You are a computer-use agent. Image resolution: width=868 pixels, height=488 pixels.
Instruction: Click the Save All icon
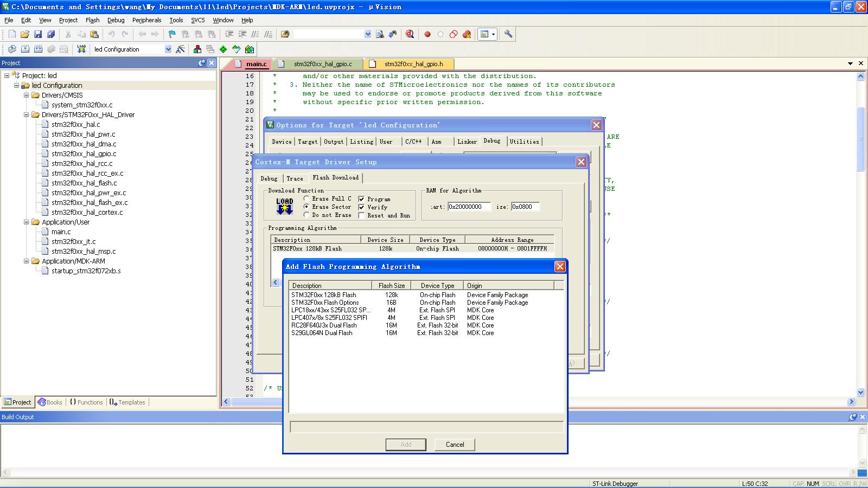51,34
